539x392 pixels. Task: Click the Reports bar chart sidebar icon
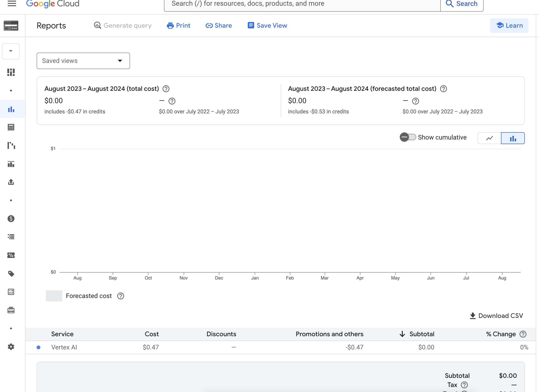click(11, 109)
